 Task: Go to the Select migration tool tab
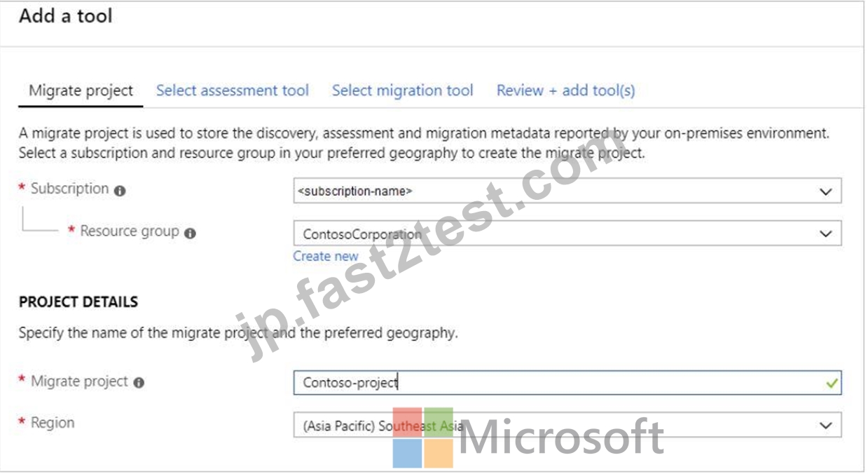point(403,90)
